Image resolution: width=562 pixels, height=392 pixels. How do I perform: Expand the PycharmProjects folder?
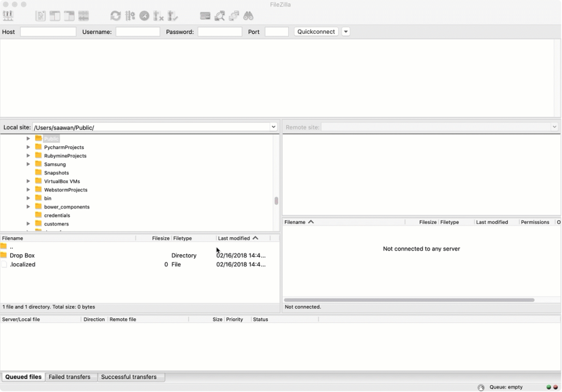[x=28, y=147]
